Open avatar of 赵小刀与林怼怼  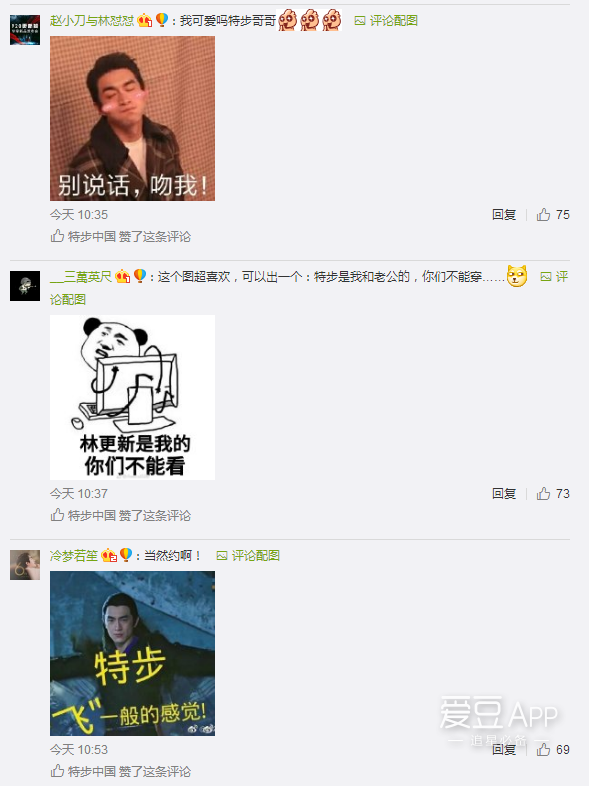25,30
